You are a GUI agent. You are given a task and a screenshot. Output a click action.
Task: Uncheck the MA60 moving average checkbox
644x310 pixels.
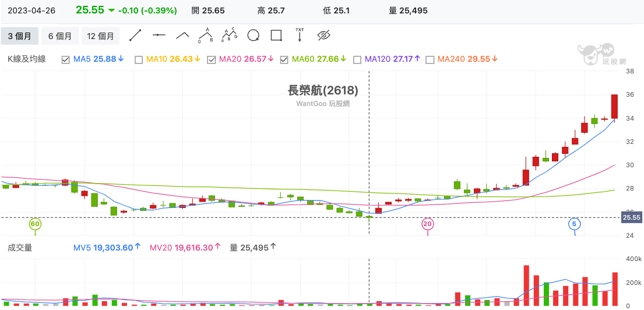[284, 59]
